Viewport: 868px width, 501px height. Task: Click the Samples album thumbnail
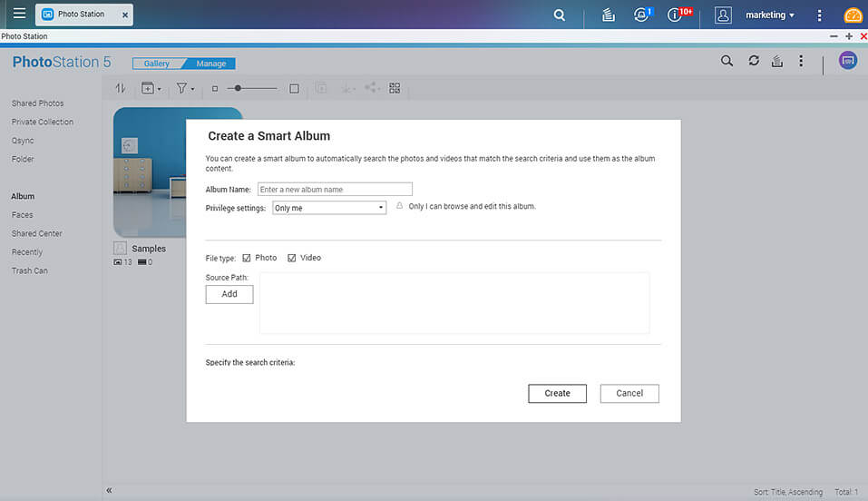click(x=150, y=172)
